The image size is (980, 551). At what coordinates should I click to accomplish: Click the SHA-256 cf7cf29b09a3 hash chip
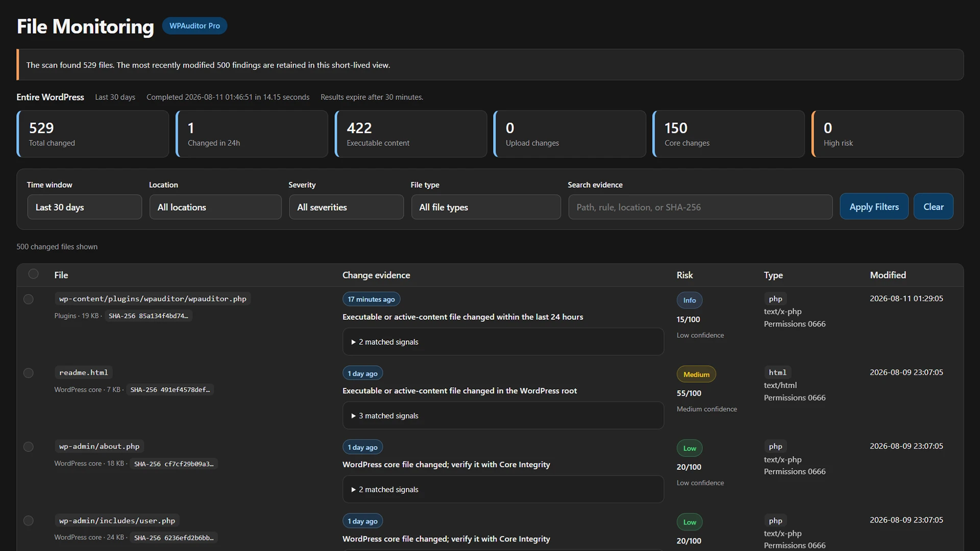pyautogui.click(x=174, y=464)
